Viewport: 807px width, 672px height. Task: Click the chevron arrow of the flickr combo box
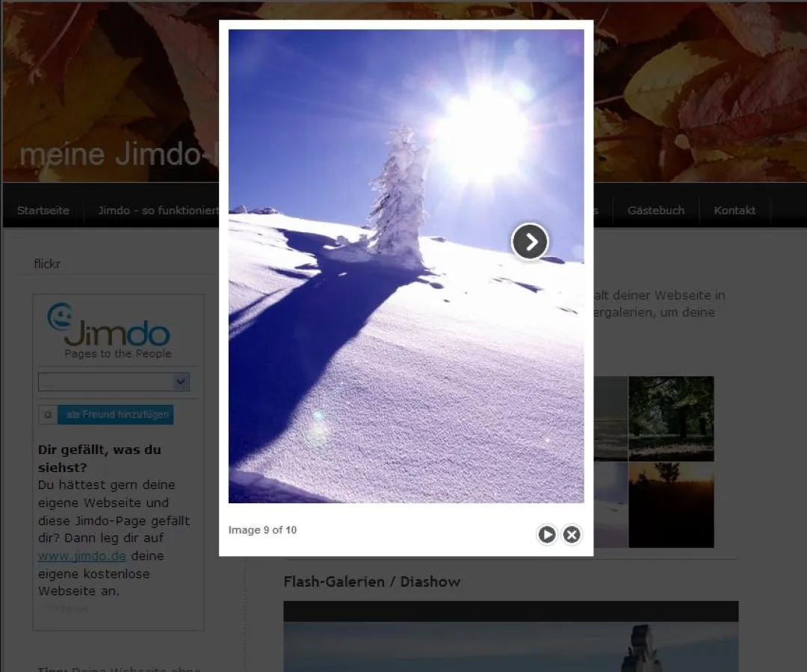(180, 382)
